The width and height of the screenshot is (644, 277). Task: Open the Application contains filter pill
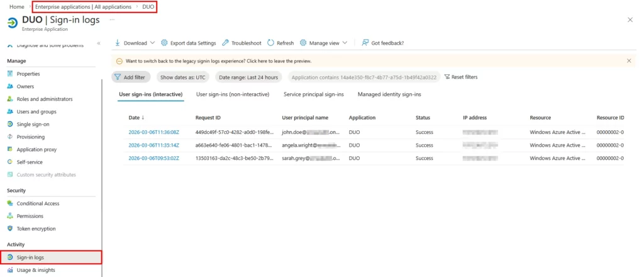[x=364, y=77]
